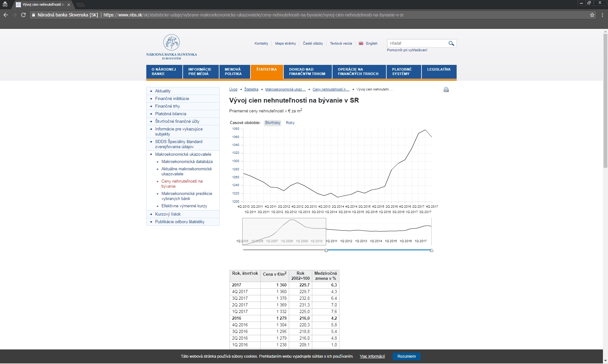Open the Viac informácií cookie link
Viewport: 608px width, 364px height.
pos(372,356)
